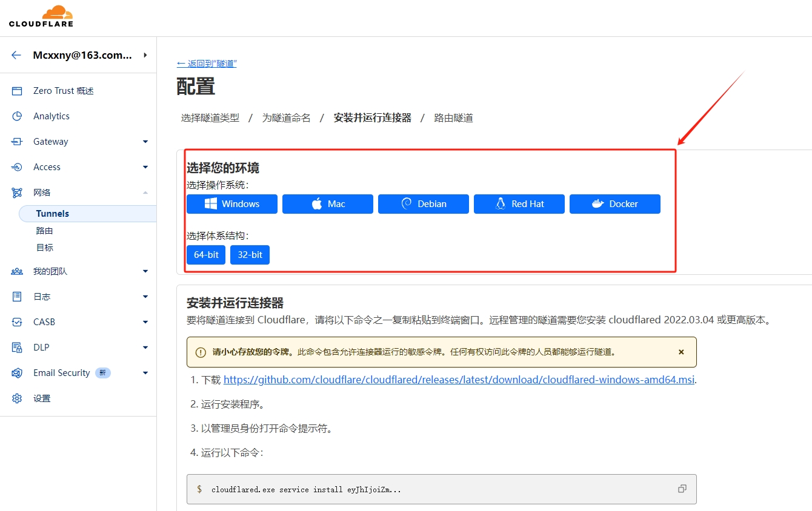Choose the Red Hat operating system button
The image size is (812, 511).
pos(519,204)
